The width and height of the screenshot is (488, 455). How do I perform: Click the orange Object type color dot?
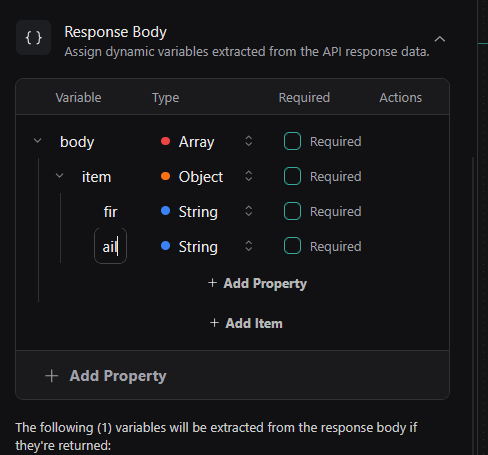point(165,176)
